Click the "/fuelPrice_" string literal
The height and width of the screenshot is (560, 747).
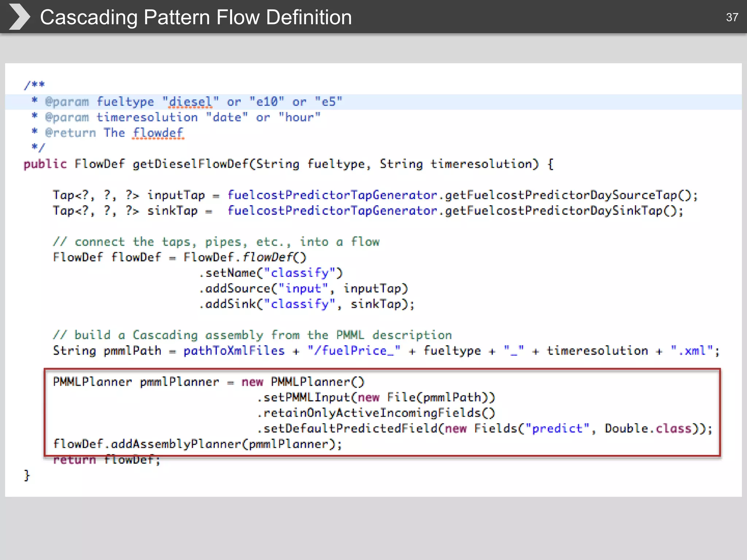(353, 351)
